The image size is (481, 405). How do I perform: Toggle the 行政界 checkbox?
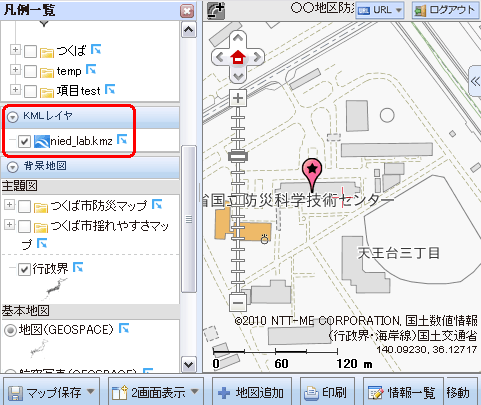pyautogui.click(x=24, y=269)
